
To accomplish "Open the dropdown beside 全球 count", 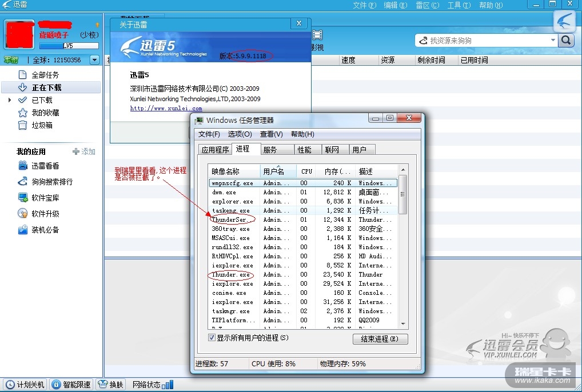I will (x=95, y=59).
